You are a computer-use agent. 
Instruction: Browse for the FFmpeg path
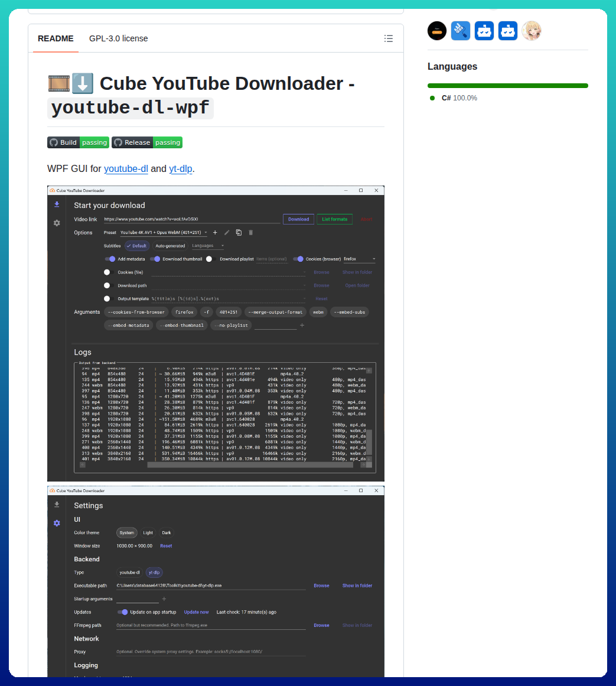point(321,625)
